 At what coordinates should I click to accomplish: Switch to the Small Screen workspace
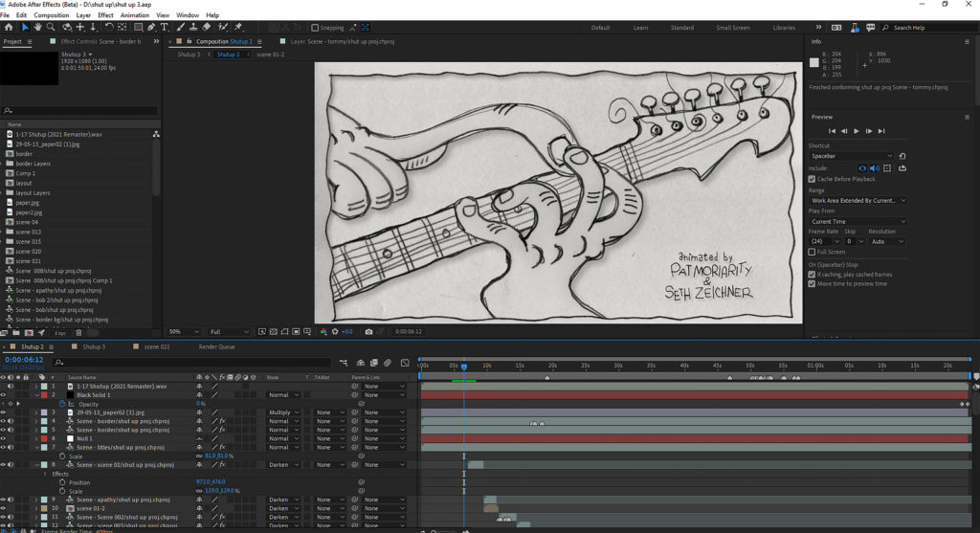[x=732, y=28]
